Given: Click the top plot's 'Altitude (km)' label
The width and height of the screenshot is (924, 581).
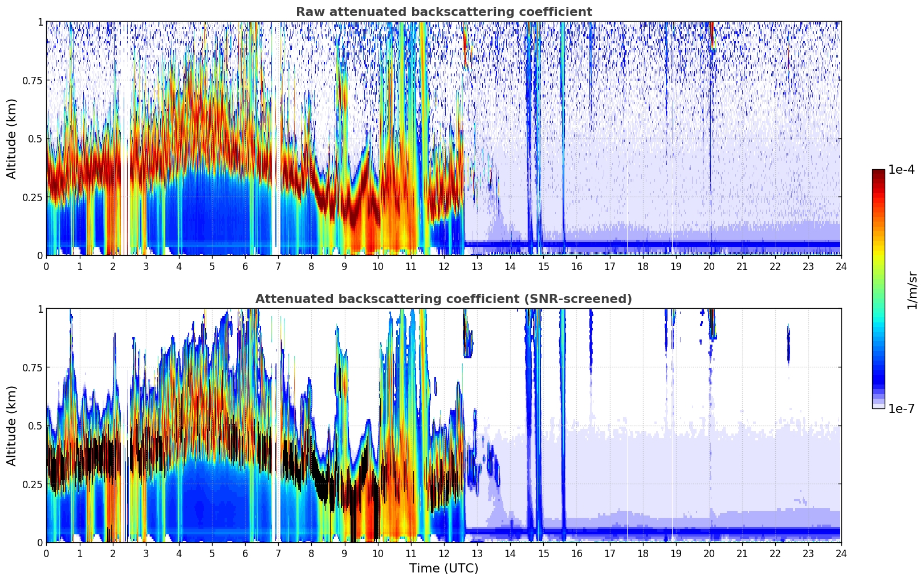Looking at the screenshot, I should [12, 138].
